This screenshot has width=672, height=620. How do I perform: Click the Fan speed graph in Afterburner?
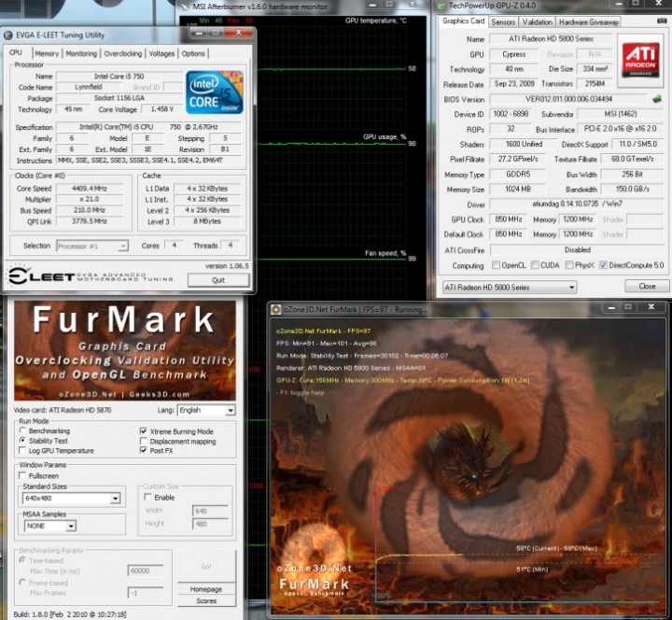[332, 275]
